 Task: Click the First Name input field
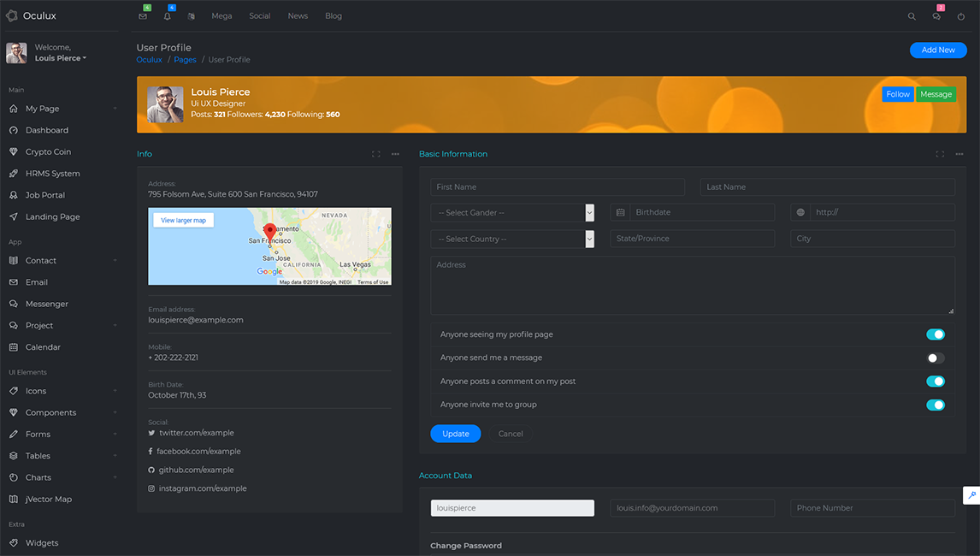point(558,187)
